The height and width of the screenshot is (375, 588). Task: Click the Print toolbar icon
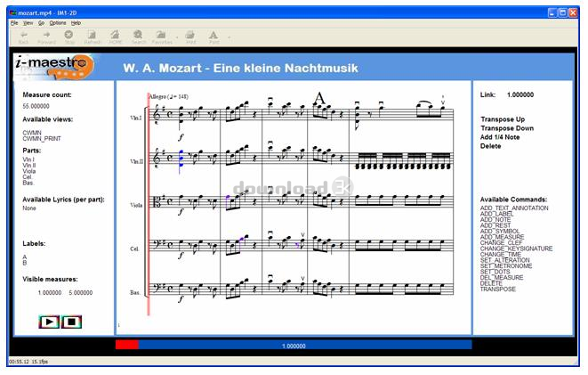pyautogui.click(x=190, y=36)
